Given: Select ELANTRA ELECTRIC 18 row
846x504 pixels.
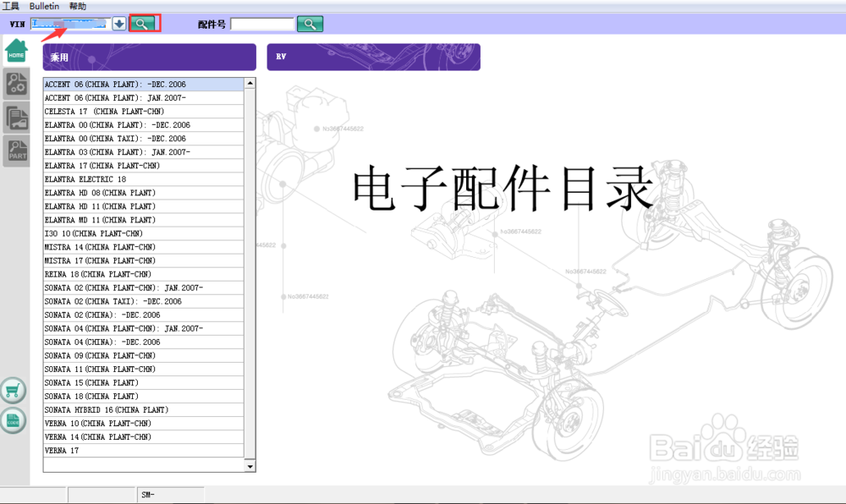Looking at the screenshot, I should tap(144, 179).
